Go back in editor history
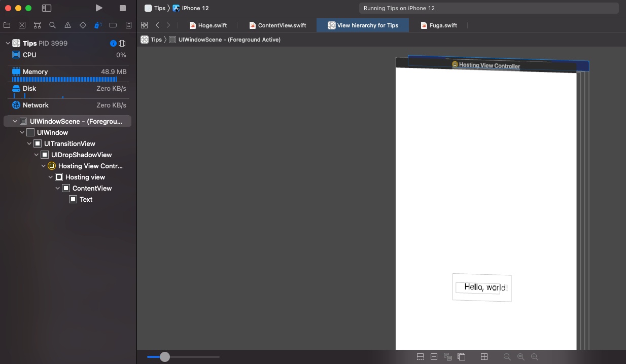This screenshot has width=626, height=364. click(x=158, y=25)
